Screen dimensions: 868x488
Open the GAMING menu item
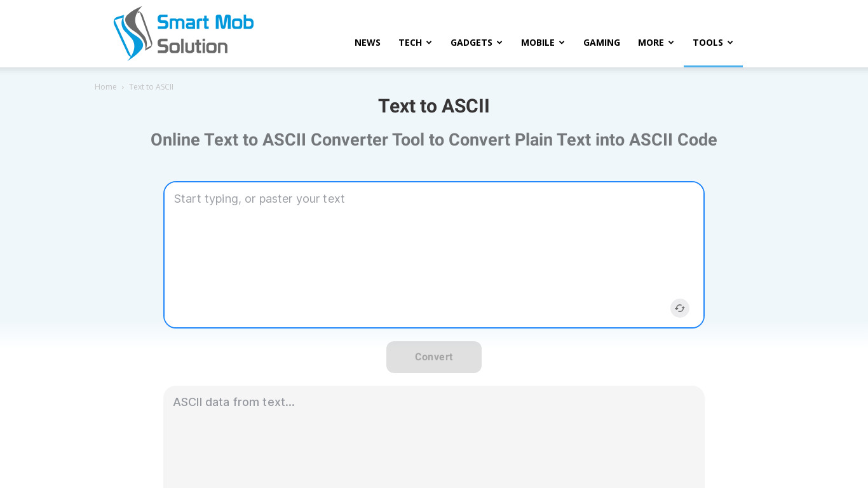pyautogui.click(x=601, y=43)
